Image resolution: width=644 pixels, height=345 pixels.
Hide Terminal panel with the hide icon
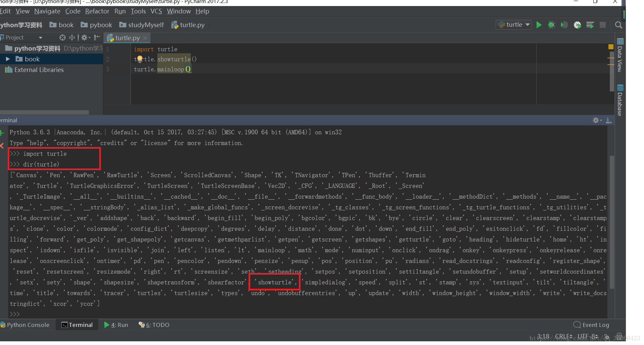pos(608,120)
